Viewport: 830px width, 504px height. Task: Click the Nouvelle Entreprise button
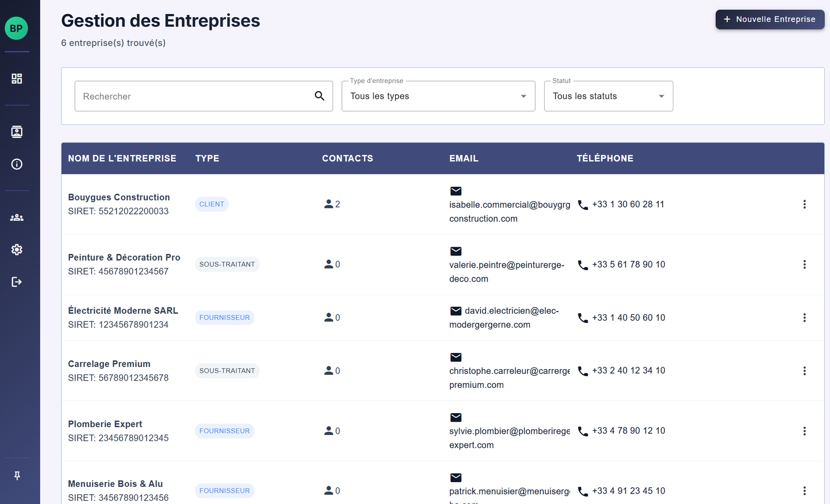tap(770, 19)
